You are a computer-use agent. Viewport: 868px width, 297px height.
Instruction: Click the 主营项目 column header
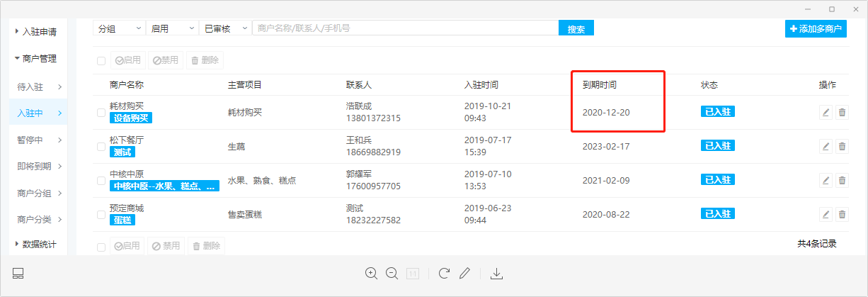tap(245, 85)
